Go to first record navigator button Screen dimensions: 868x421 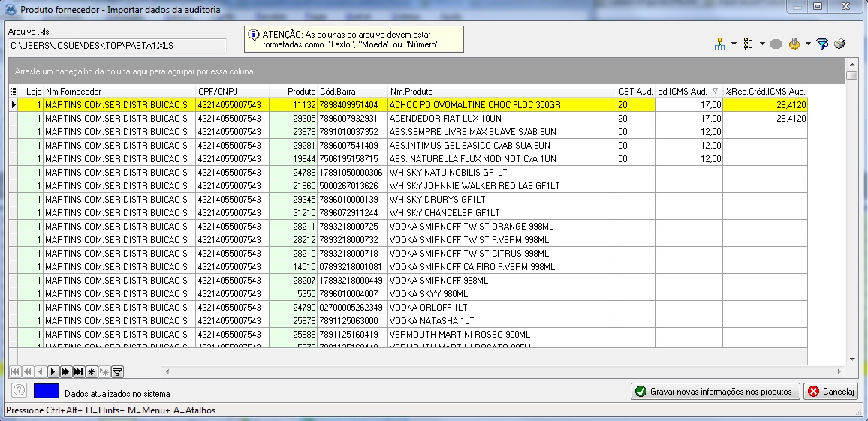coord(14,371)
